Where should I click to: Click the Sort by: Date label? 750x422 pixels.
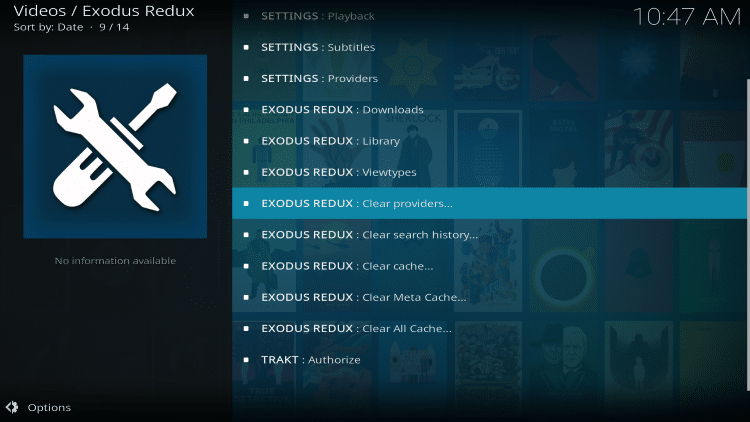point(48,27)
